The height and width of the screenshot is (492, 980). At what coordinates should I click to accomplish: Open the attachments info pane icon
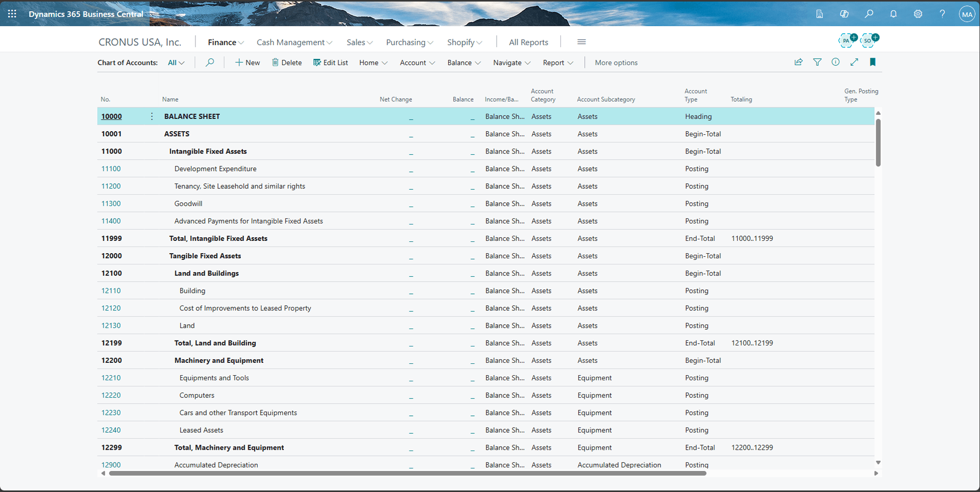pos(836,62)
